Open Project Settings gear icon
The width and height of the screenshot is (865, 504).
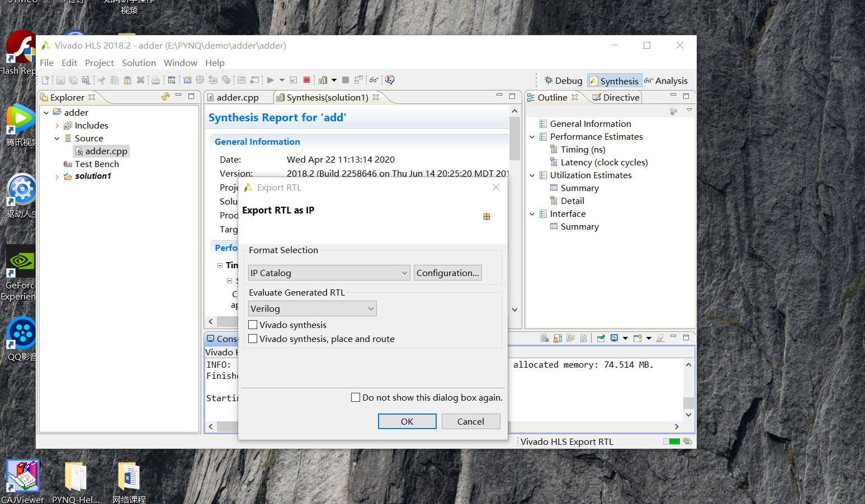pyautogui.click(x=200, y=79)
